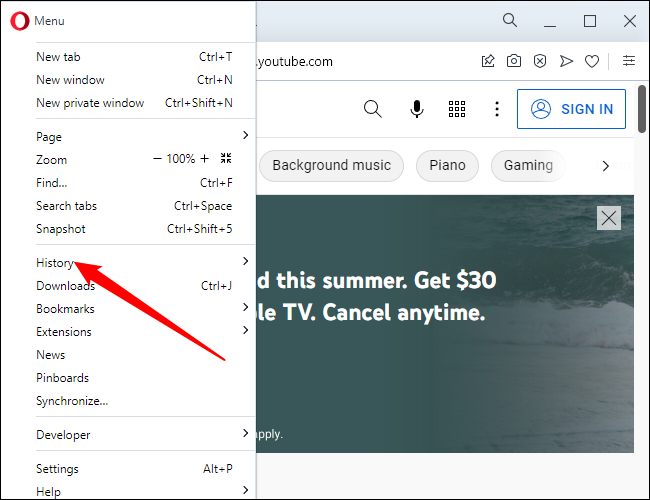Click the Opera logo menu icon
Viewport: 650px width, 500px height.
[19, 20]
